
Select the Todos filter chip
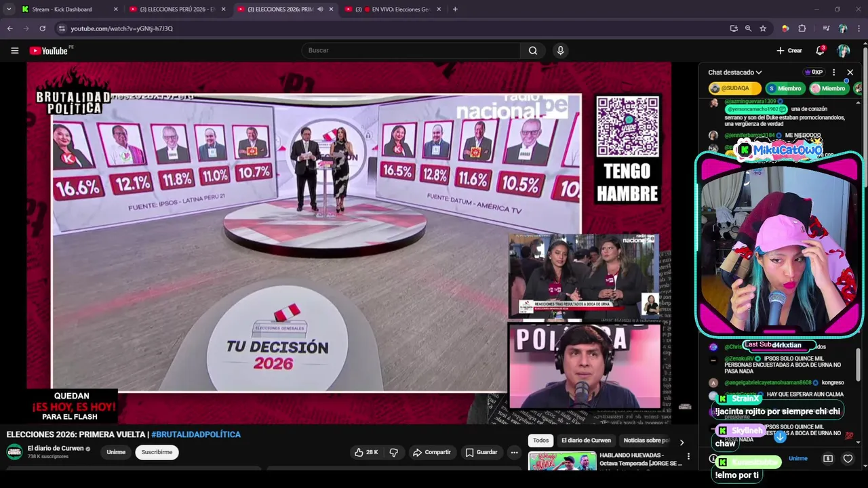coord(540,441)
